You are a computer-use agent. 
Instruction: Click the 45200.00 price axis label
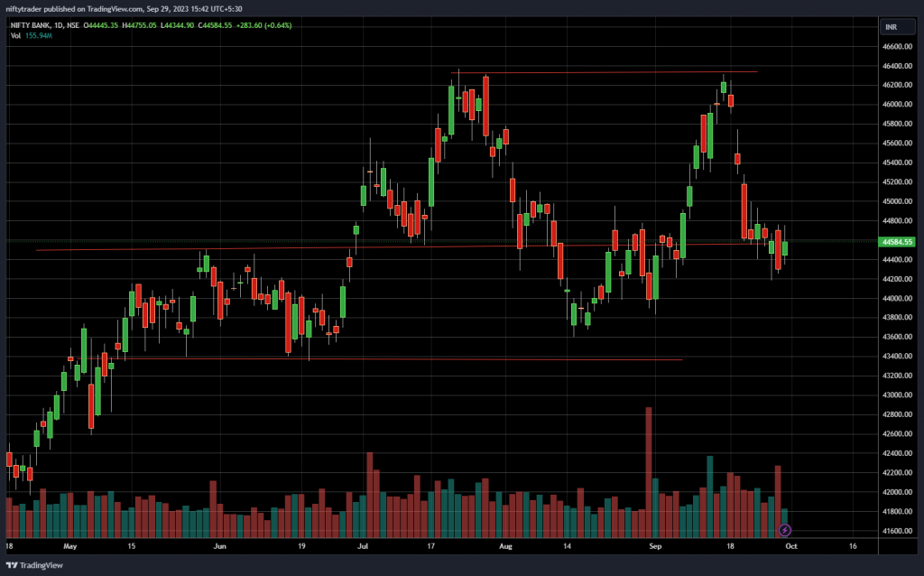point(898,182)
